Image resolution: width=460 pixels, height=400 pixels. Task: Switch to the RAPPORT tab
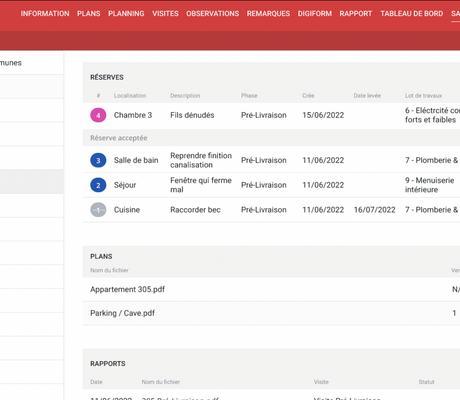pos(356,14)
